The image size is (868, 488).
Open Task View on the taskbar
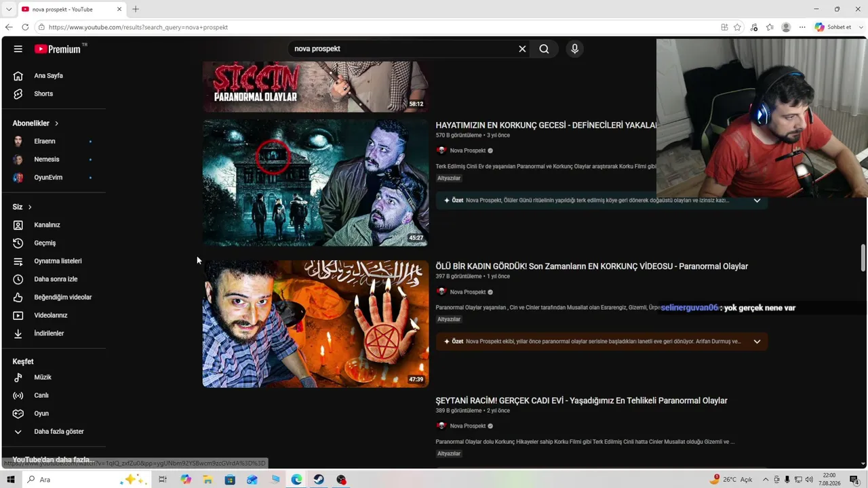coord(163,480)
